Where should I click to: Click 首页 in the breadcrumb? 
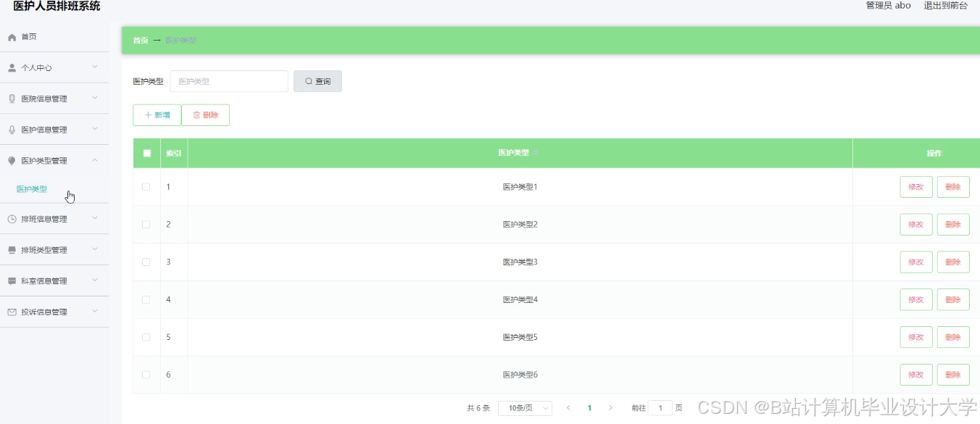tap(140, 41)
